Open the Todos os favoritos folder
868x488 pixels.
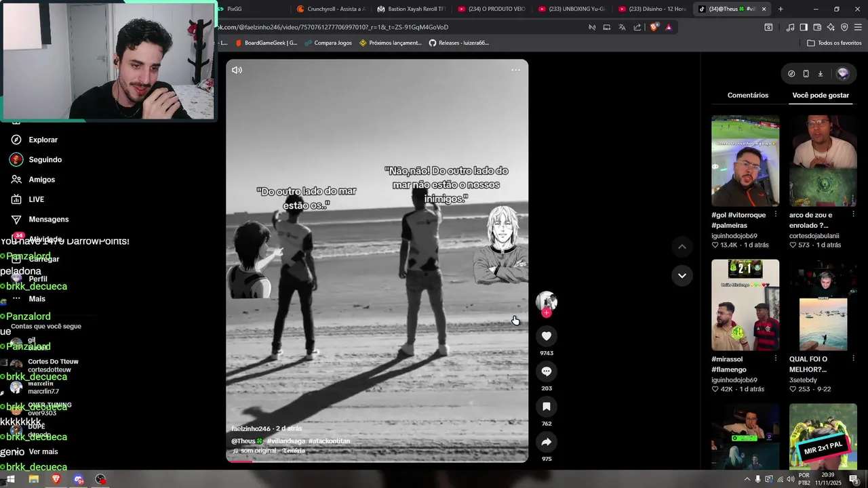pos(834,43)
